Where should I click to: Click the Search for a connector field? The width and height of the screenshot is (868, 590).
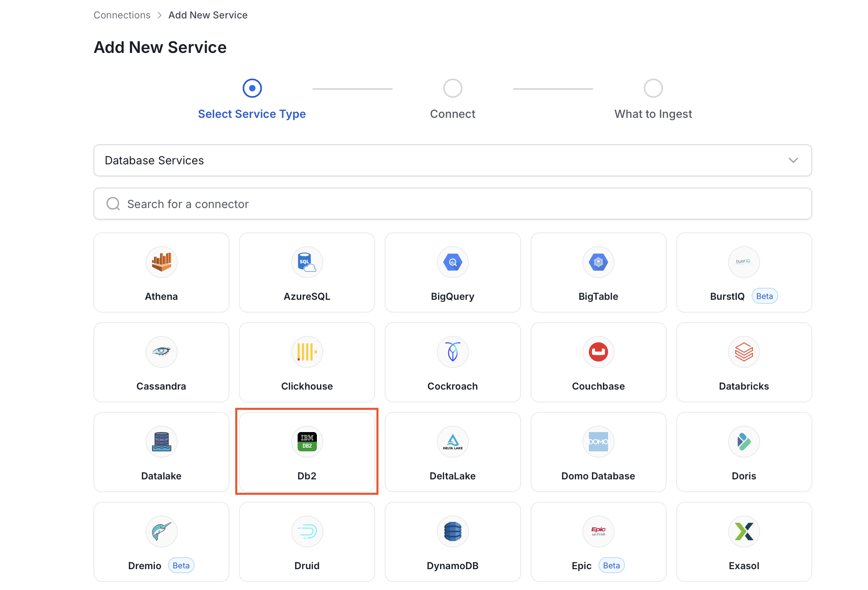pos(452,204)
